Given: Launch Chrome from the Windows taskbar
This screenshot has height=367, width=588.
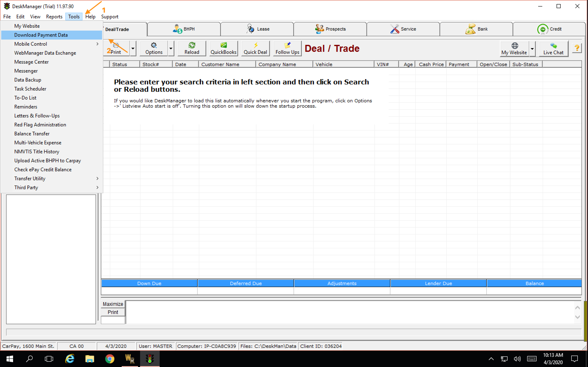Looking at the screenshot, I should pyautogui.click(x=110, y=359).
